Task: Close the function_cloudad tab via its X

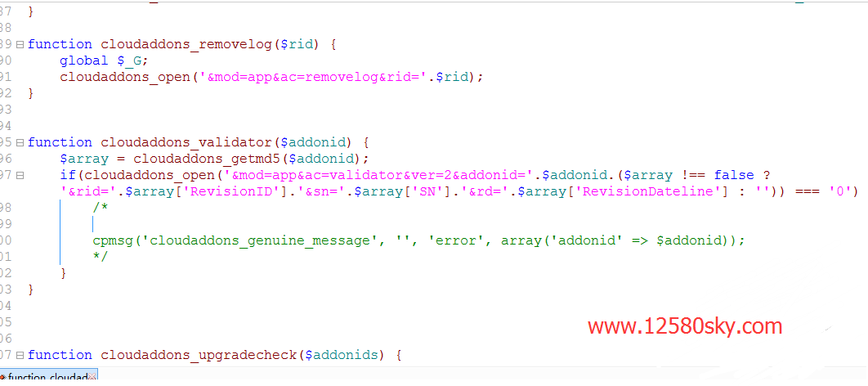Action: click(x=92, y=378)
